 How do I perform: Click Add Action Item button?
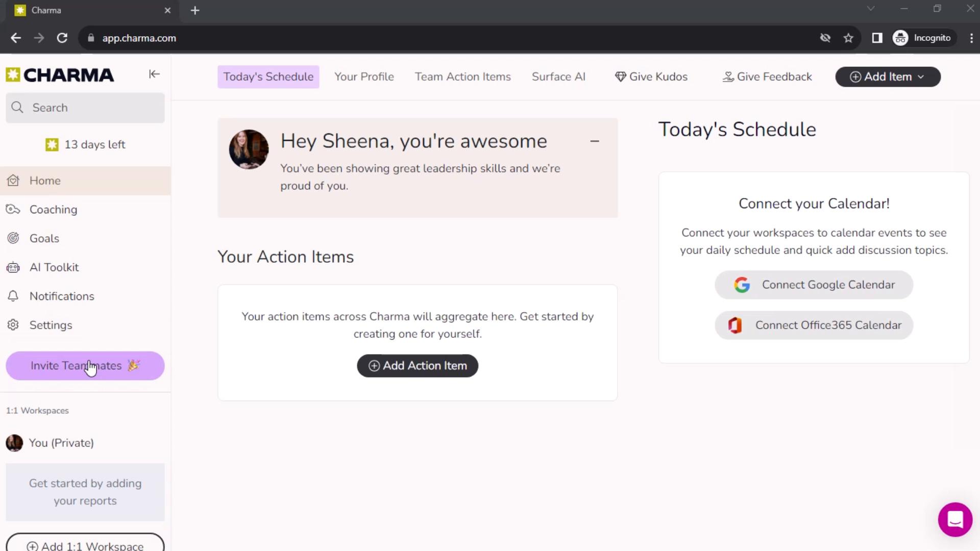[418, 365]
